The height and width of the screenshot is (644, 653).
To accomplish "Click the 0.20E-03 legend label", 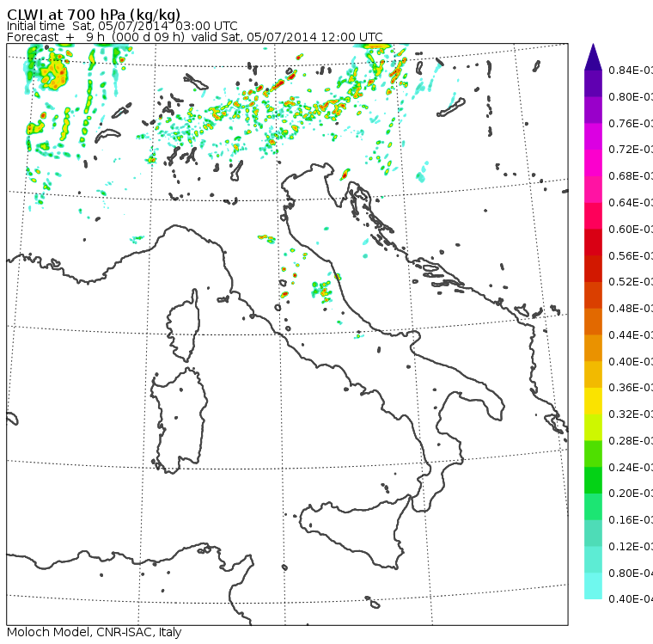I will tap(631, 494).
